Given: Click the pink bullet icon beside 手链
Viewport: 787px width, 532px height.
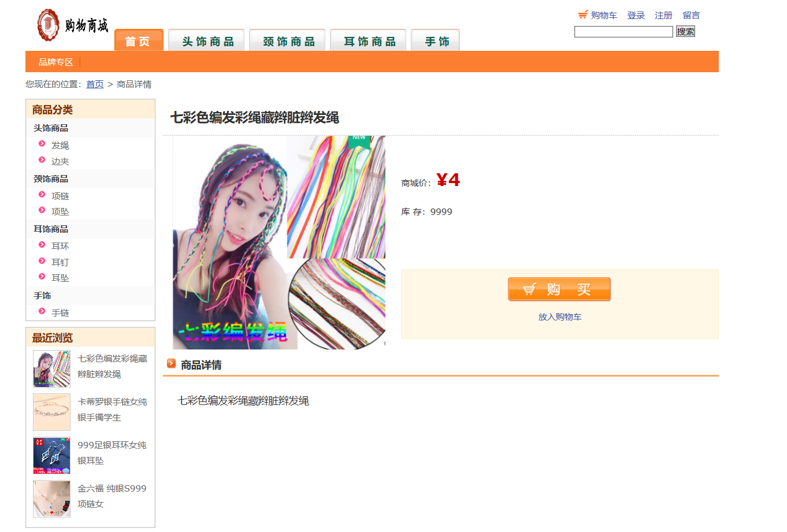Looking at the screenshot, I should [x=42, y=311].
